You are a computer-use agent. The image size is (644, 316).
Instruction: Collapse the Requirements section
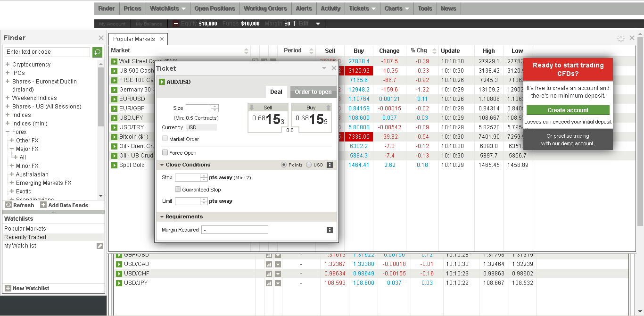click(162, 217)
